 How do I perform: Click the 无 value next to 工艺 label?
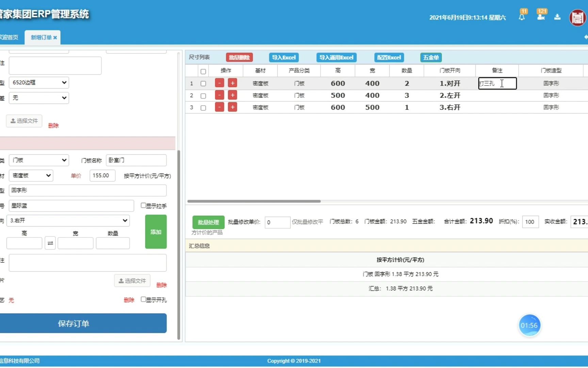pos(11,300)
